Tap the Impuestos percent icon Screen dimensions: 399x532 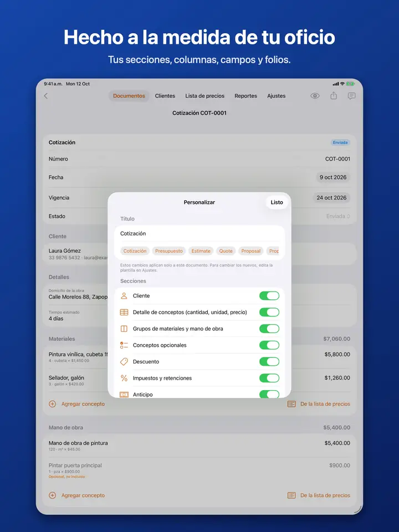(x=124, y=378)
